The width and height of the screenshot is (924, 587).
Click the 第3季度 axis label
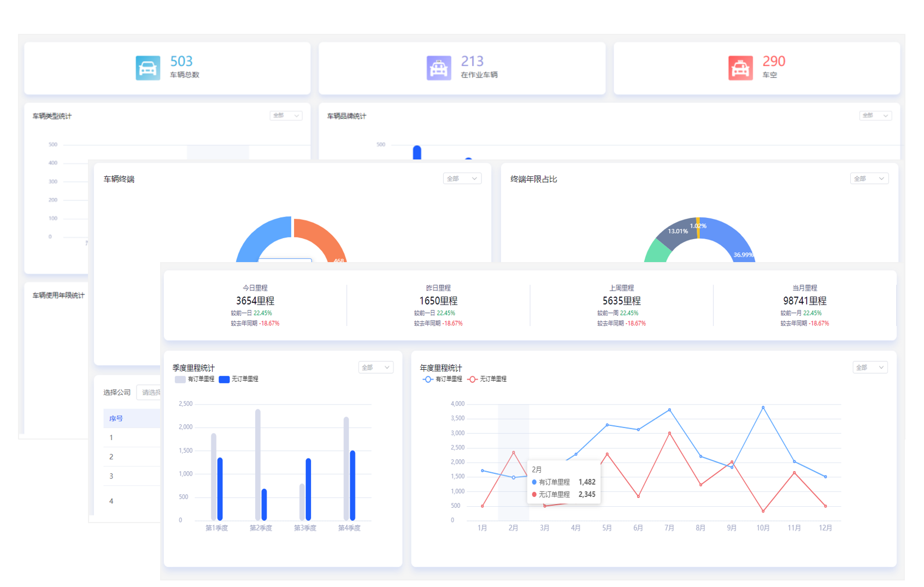[x=305, y=528]
